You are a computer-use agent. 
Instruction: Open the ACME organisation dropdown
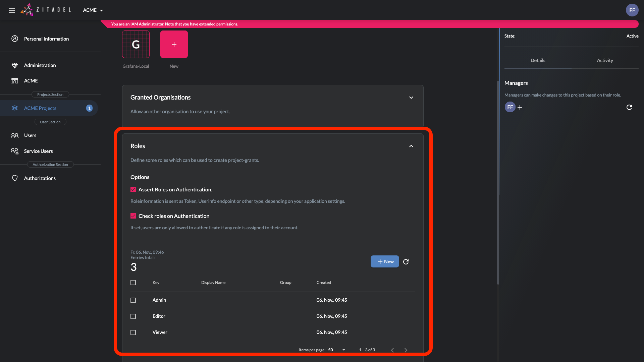tap(93, 10)
